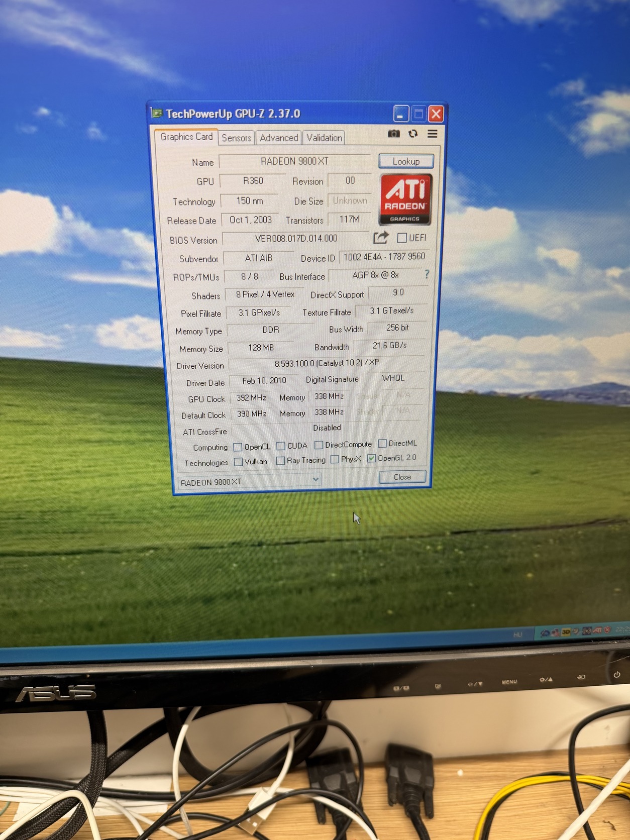Click the Close button in GPU-Z
The height and width of the screenshot is (840, 630).
click(x=402, y=477)
